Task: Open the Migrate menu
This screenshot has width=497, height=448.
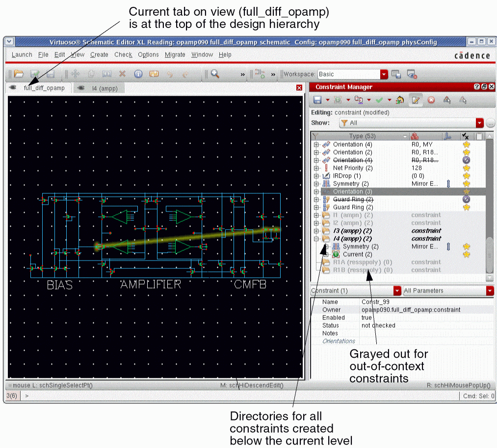Action: 175,54
